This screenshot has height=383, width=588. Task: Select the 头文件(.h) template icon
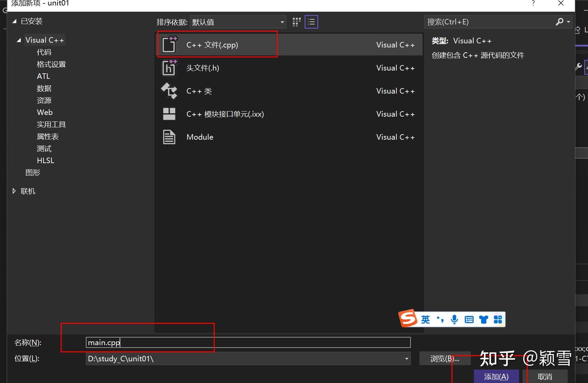(169, 68)
